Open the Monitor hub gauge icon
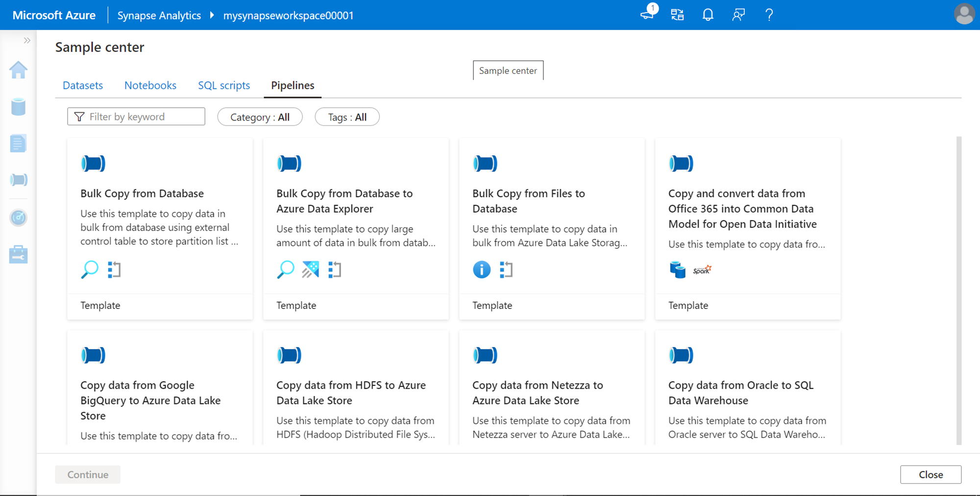 [x=18, y=217]
